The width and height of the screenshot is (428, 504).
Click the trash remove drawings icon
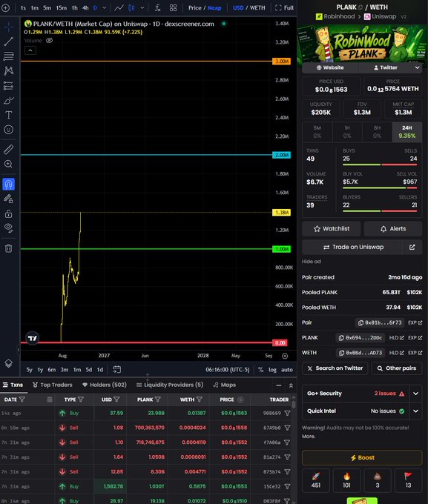point(9,248)
